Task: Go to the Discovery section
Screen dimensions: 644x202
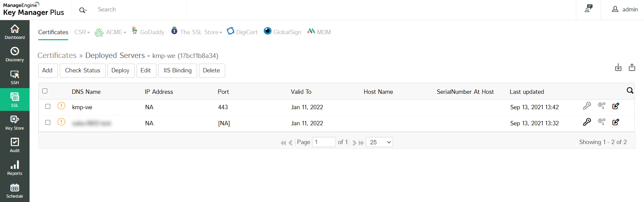Action: point(15,54)
